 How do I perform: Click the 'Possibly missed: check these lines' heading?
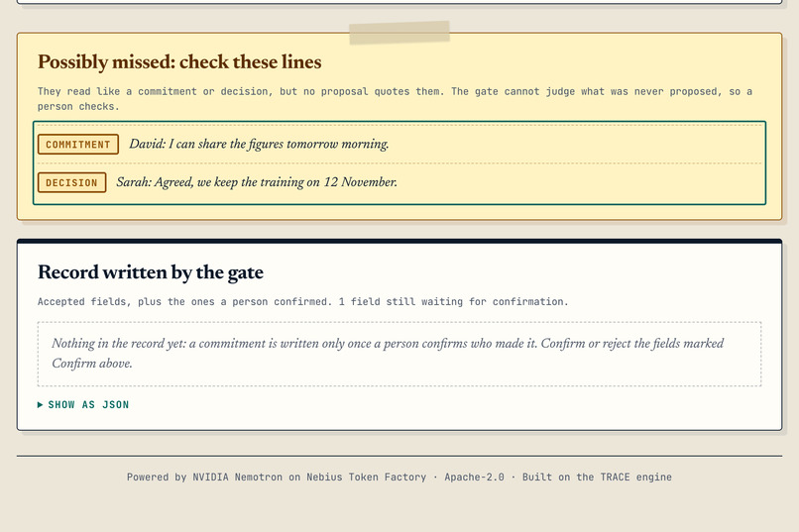(179, 62)
